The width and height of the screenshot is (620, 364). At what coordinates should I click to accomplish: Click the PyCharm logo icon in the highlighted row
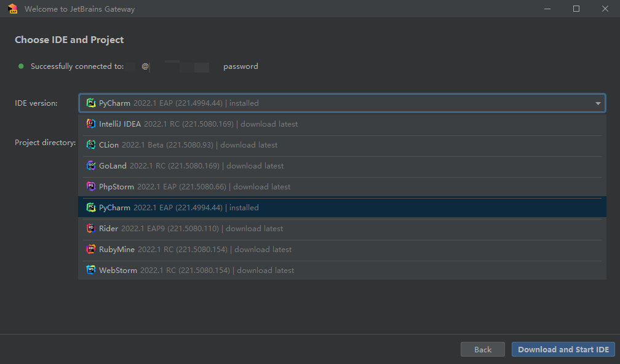91,207
